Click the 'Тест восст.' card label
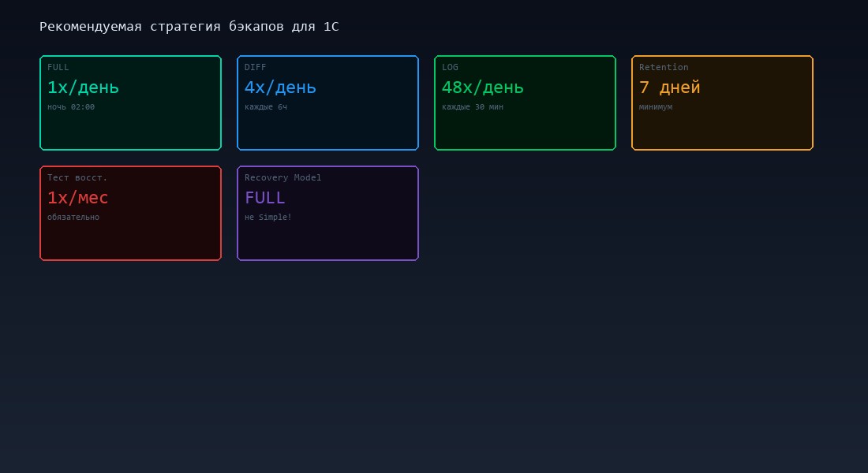Viewport: 868px width, 473px height. (x=77, y=178)
